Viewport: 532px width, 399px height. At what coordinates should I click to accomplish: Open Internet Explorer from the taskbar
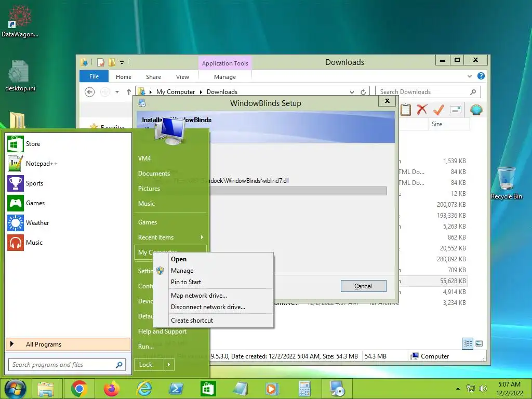pos(144,389)
